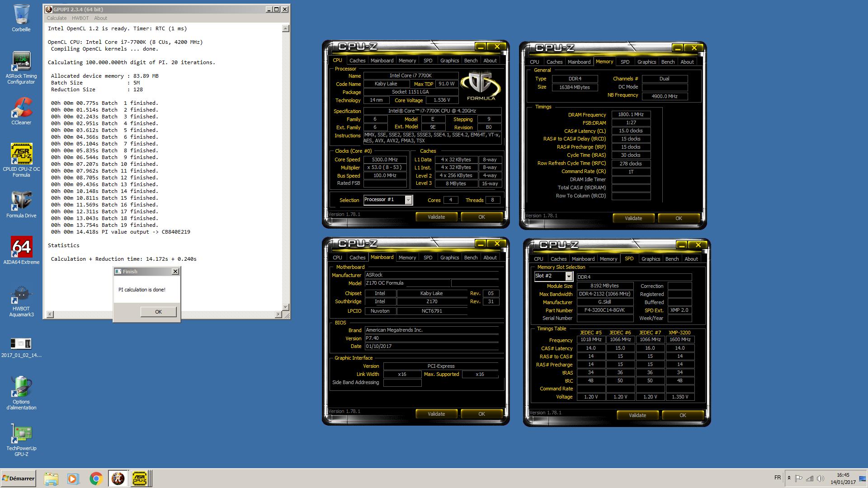Screen dimensions: 868x488
Task: Click the taskbar clock showing 16:45
Action: click(x=843, y=479)
